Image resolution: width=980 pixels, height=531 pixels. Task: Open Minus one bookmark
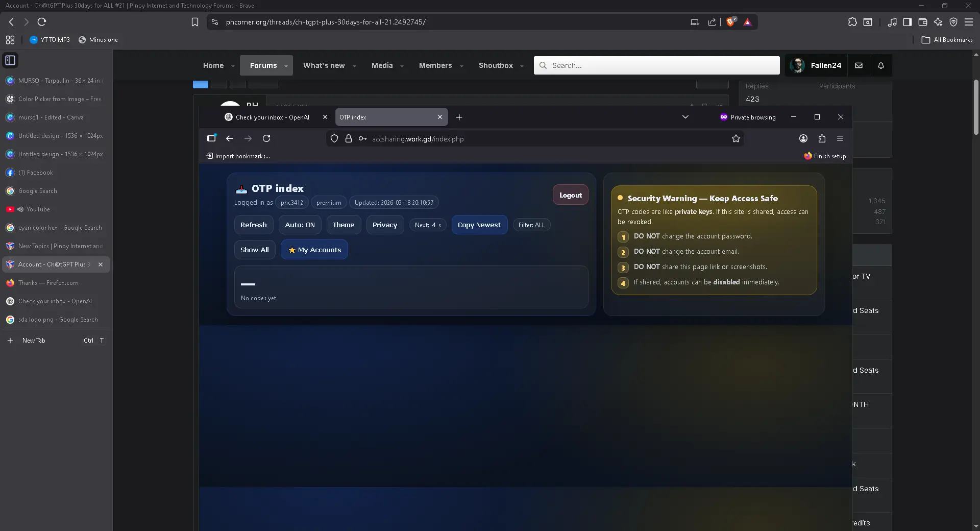click(98, 40)
